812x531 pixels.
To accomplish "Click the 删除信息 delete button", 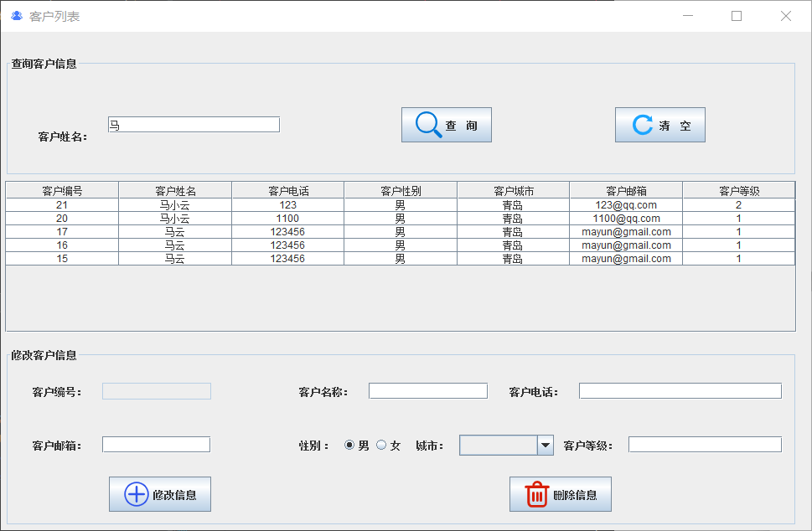I will (x=561, y=494).
